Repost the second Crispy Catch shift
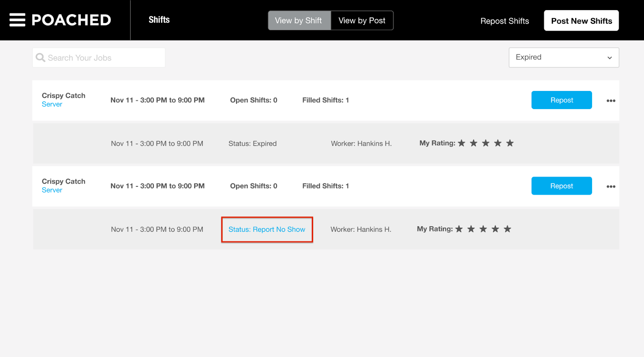This screenshot has width=644, height=357. tap(561, 186)
